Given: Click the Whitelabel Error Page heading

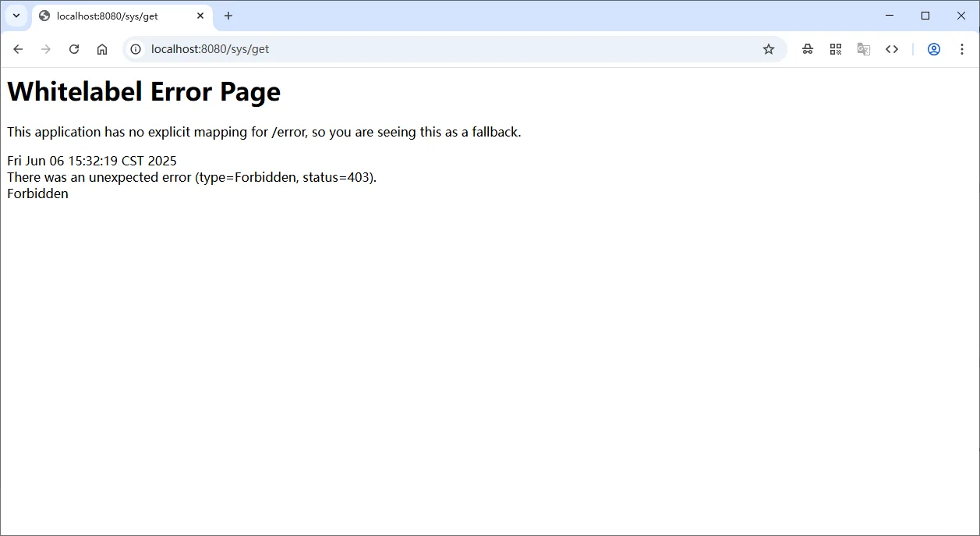Looking at the screenshot, I should pyautogui.click(x=144, y=91).
